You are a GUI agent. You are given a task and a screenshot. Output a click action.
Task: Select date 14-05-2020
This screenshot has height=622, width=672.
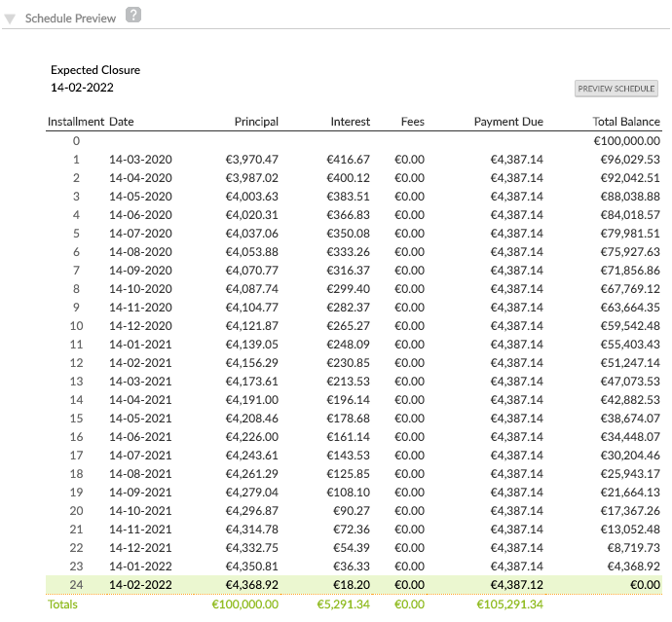pyautogui.click(x=140, y=197)
